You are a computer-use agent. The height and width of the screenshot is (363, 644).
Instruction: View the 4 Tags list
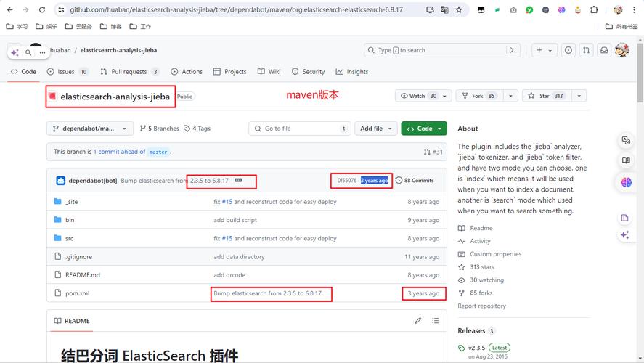pyautogui.click(x=197, y=129)
